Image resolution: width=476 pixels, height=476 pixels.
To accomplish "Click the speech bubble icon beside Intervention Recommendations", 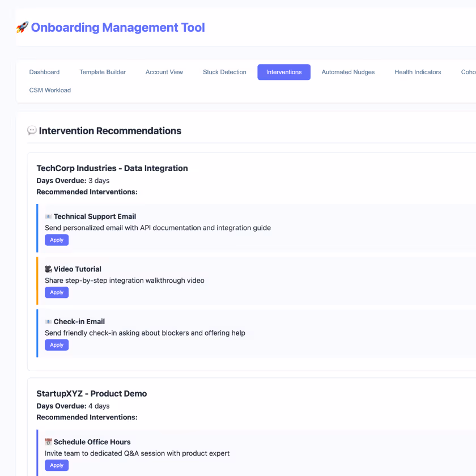I will (x=32, y=130).
